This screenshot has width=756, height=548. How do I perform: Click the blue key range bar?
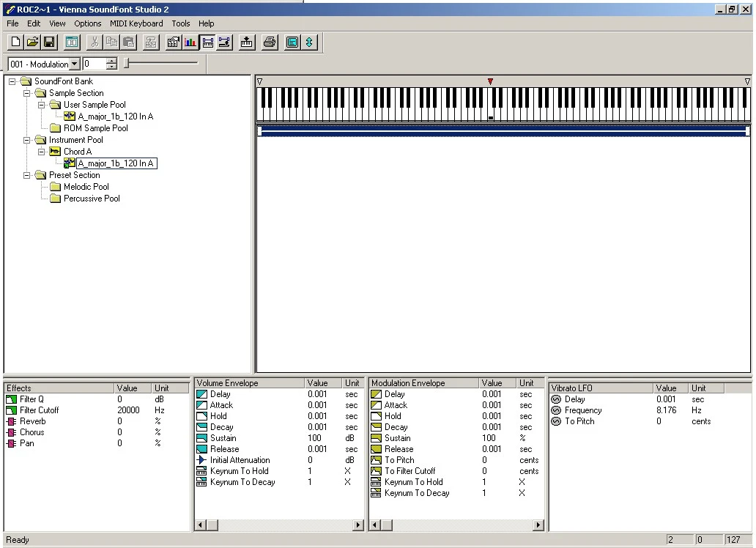(x=503, y=130)
